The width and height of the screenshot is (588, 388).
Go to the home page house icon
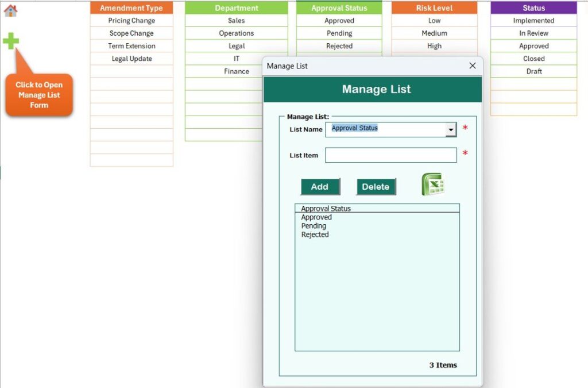[10, 10]
